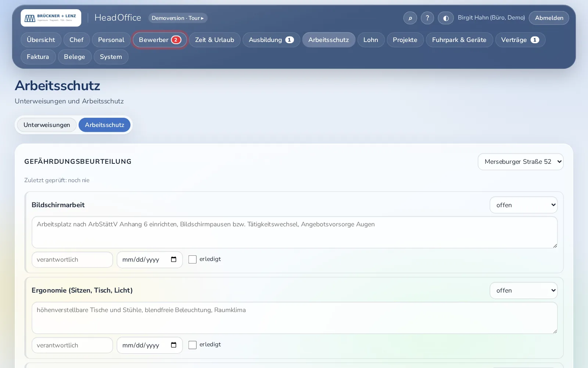Check erledigt for Ergonomie
This screenshot has height=368, width=588.
click(x=193, y=345)
